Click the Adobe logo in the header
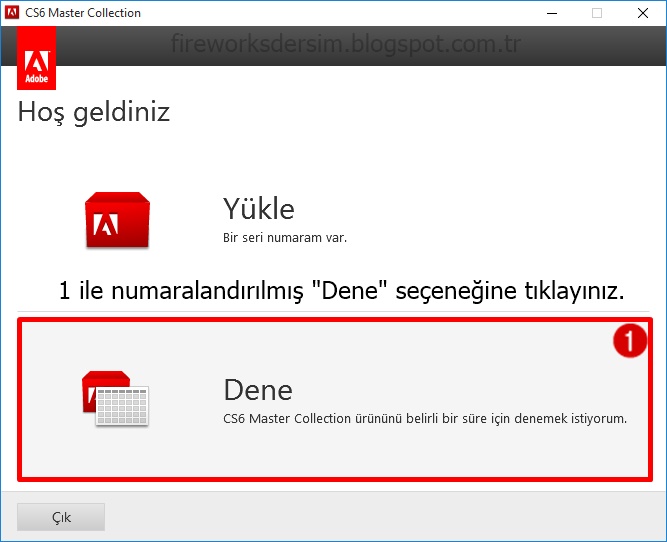The height and width of the screenshot is (542, 667). [x=37, y=58]
